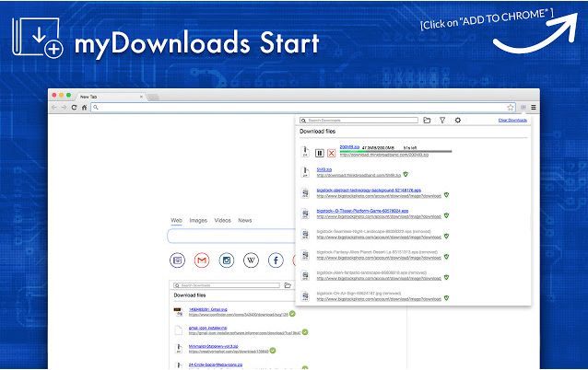The image size is (588, 370).
Task: Open the Gmail.svg file link
Action: [207, 309]
